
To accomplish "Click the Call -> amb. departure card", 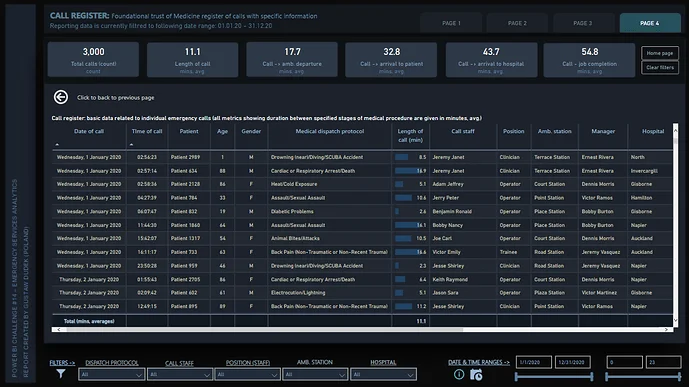I will tap(292, 59).
